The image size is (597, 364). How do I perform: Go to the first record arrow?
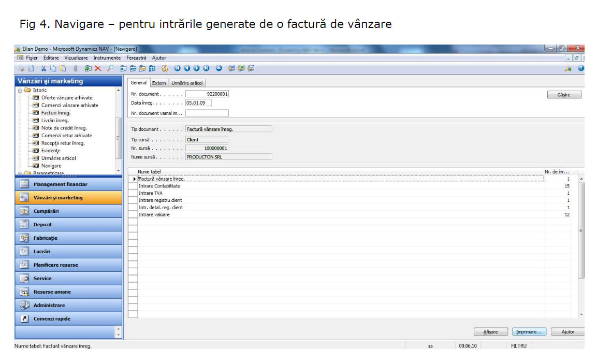click(x=178, y=68)
